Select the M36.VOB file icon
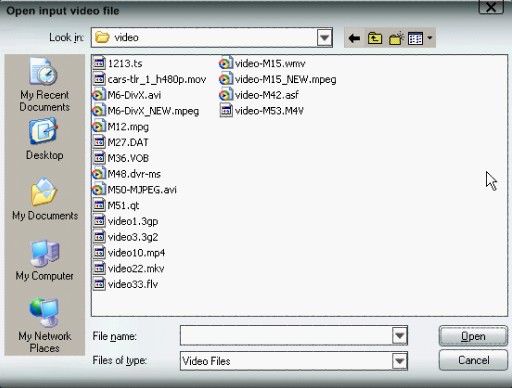The width and height of the screenshot is (512, 388). click(99, 158)
